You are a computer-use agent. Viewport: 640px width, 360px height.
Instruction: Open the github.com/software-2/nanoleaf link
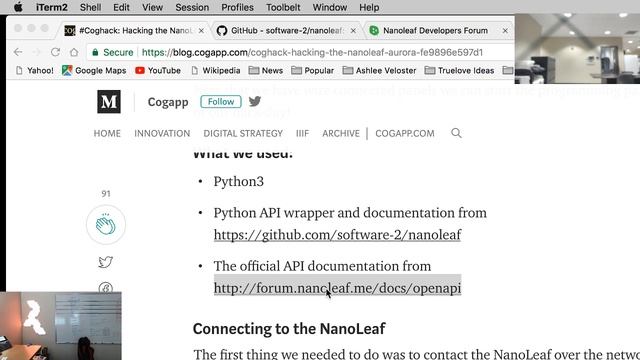pos(337,235)
